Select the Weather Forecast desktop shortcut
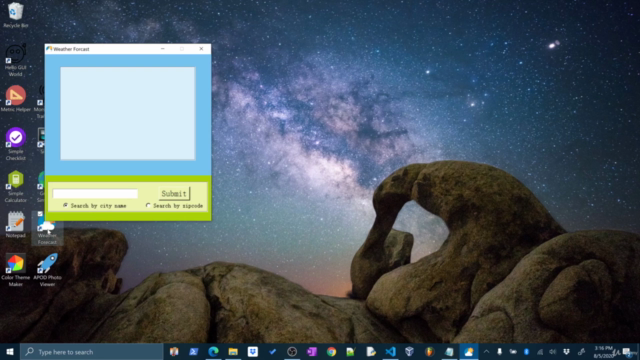Image resolution: width=640 pixels, height=360 pixels. tap(47, 229)
